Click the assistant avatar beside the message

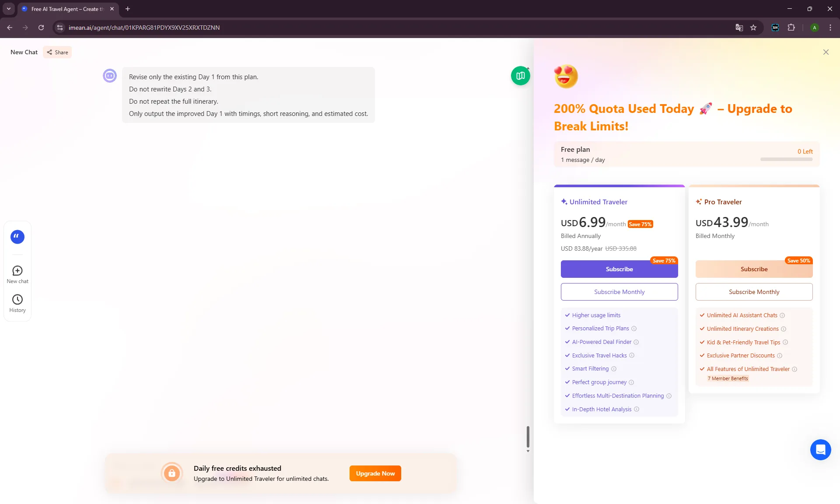(x=110, y=76)
